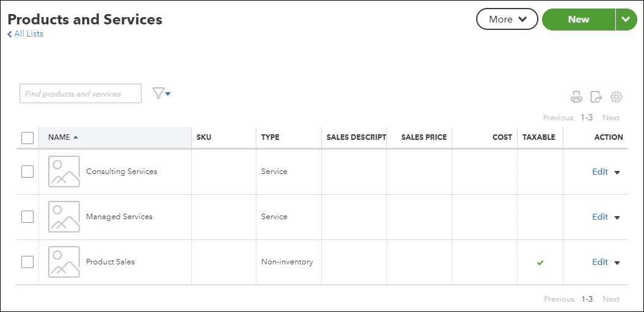Tick the Product Sales row checkbox
Screen dimensions: 644x312
[x=27, y=262]
